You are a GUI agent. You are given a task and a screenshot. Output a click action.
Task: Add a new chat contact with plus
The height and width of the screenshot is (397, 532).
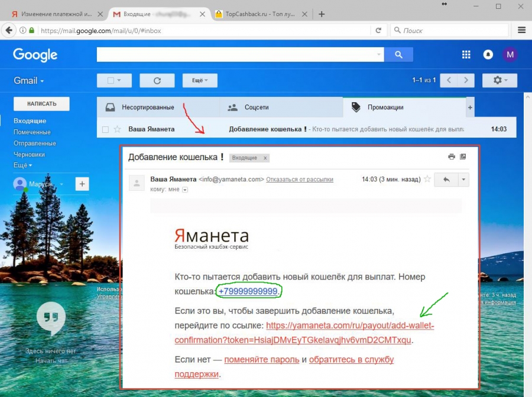click(82, 184)
